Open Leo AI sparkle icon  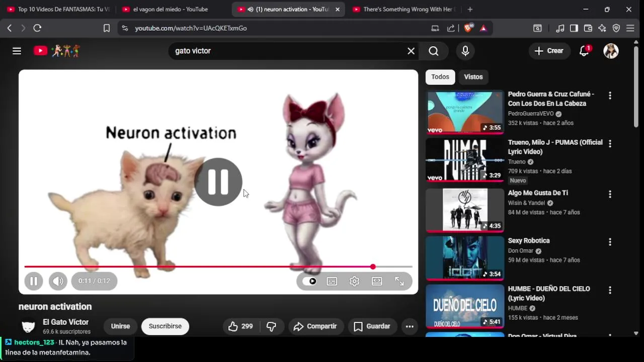pyautogui.click(x=602, y=28)
